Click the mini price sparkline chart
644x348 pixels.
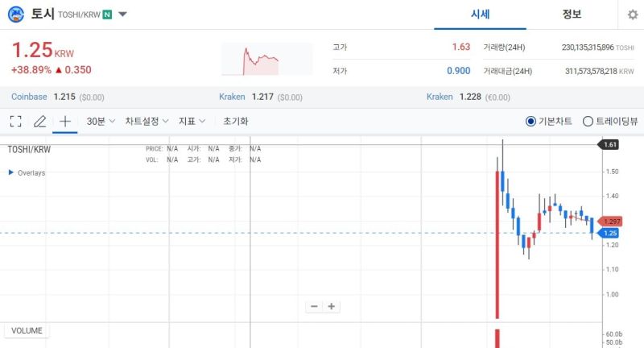point(267,60)
